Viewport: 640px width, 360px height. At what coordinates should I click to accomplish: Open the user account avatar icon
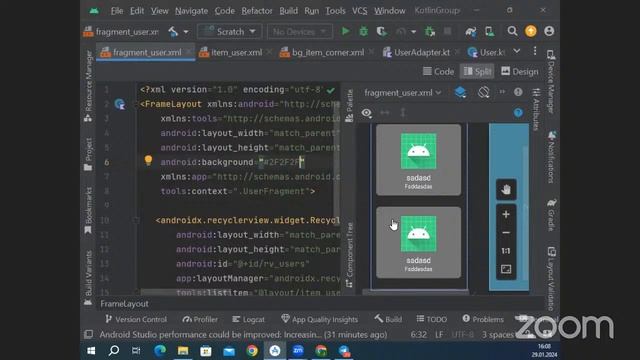tap(549, 31)
